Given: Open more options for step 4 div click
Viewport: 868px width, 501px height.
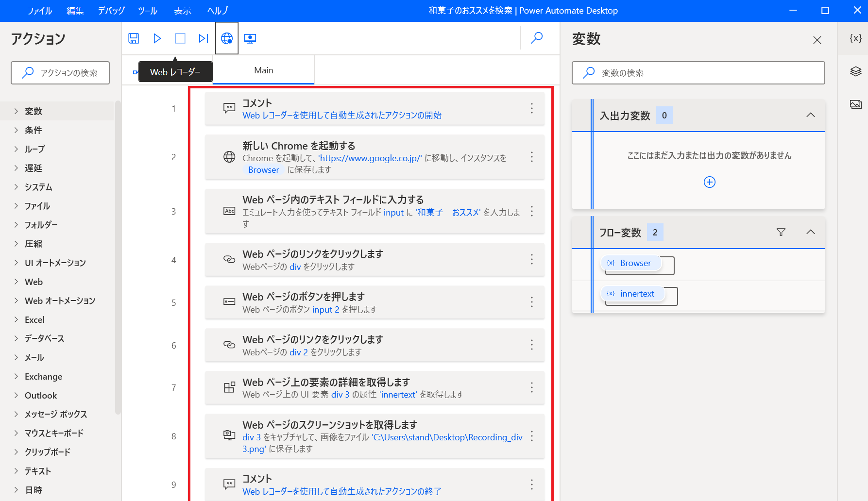Looking at the screenshot, I should click(x=532, y=260).
